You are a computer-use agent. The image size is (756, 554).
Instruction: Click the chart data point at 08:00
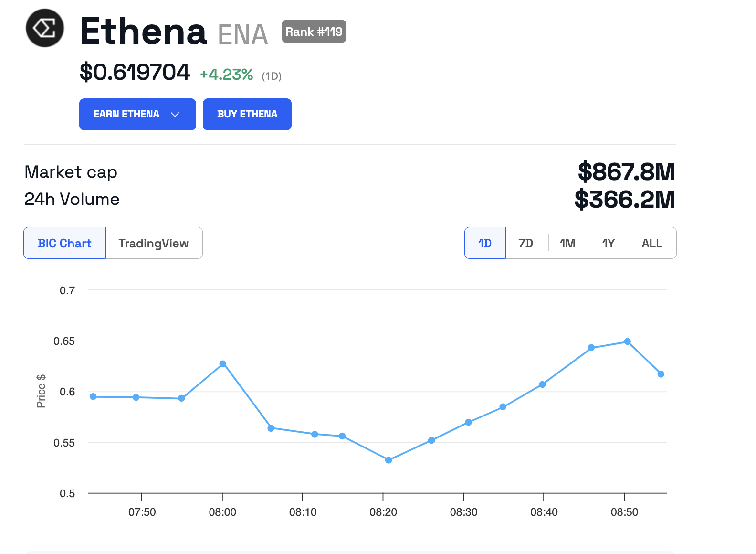[x=223, y=364]
